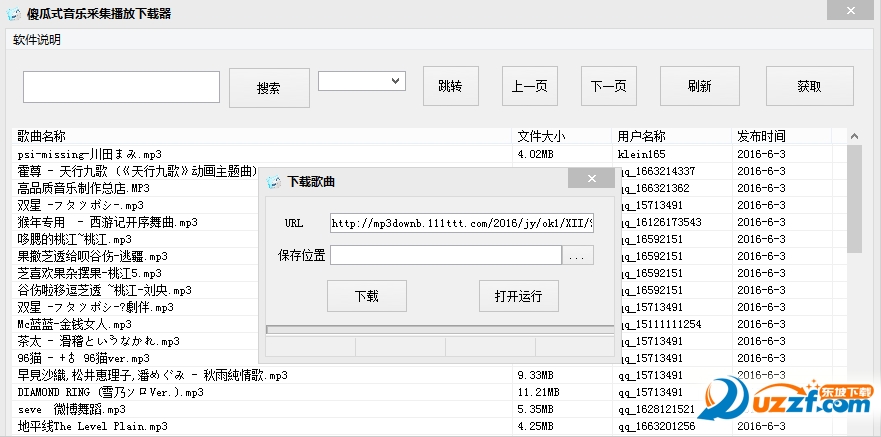
Task: Click the 打开运行 open and run button
Action: pos(518,296)
